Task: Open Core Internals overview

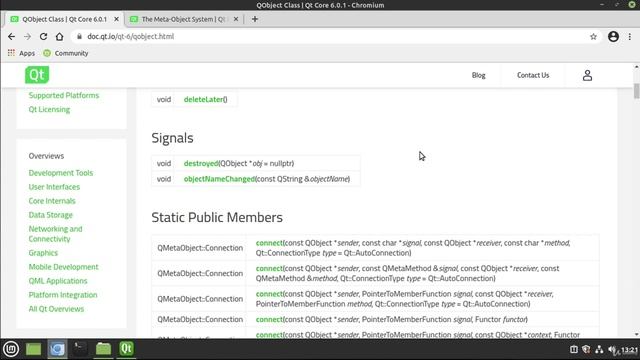Action: [52, 201]
